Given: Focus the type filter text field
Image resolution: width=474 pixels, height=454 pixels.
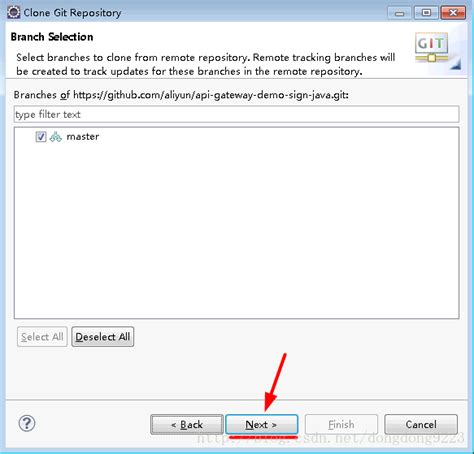Looking at the screenshot, I should tap(237, 114).
